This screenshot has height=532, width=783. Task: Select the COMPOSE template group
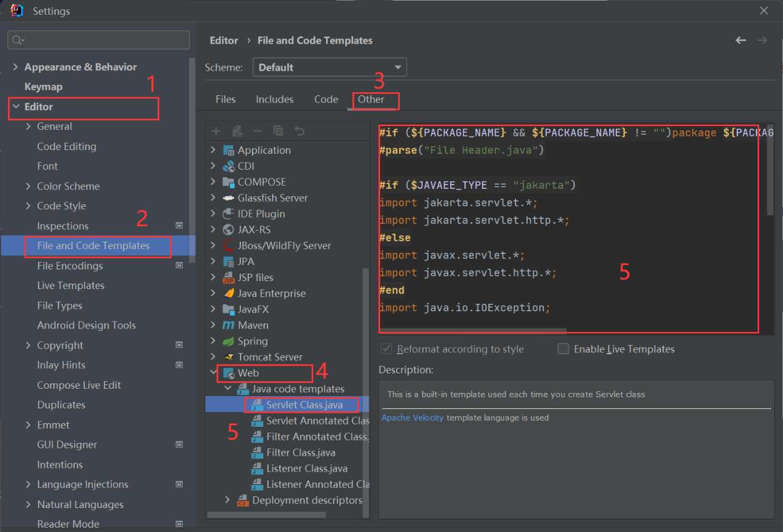pos(262,182)
